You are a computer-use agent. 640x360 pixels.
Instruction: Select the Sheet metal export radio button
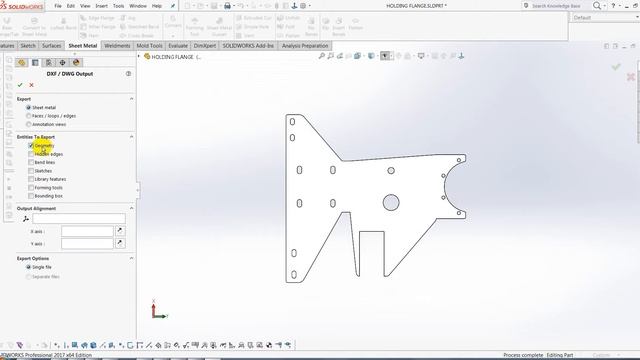[x=29, y=107]
